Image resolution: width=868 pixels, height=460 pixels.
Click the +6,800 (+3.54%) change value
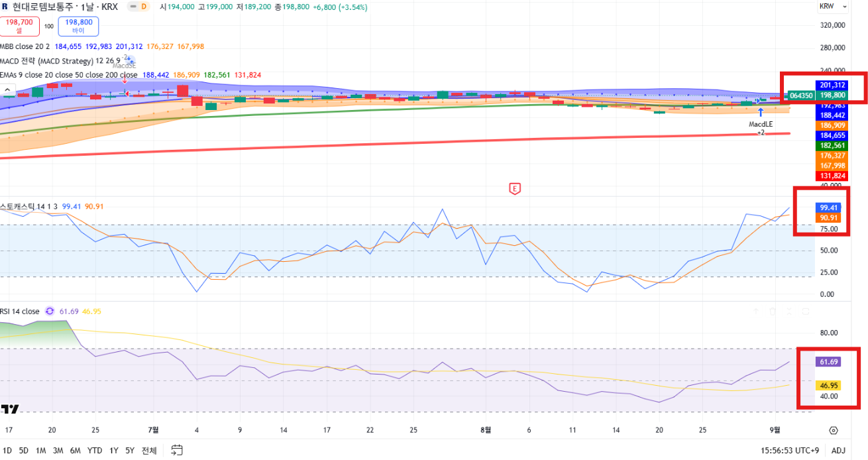(x=339, y=7)
